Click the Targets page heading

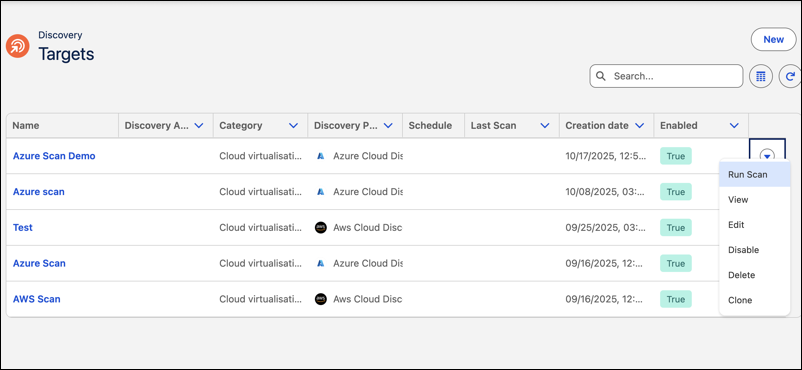click(66, 54)
